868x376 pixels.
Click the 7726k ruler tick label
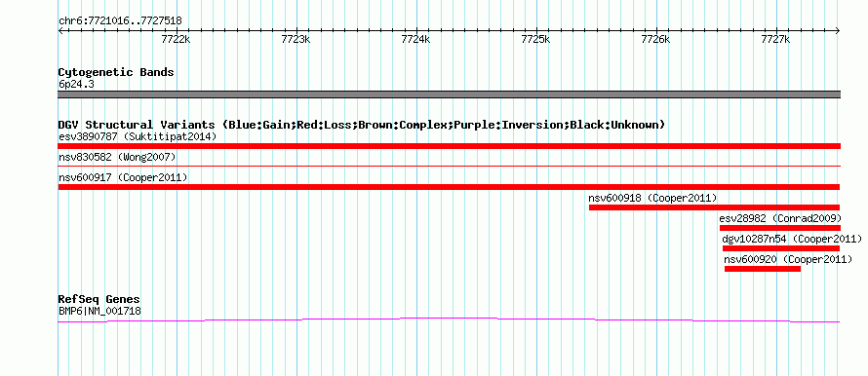click(x=655, y=39)
